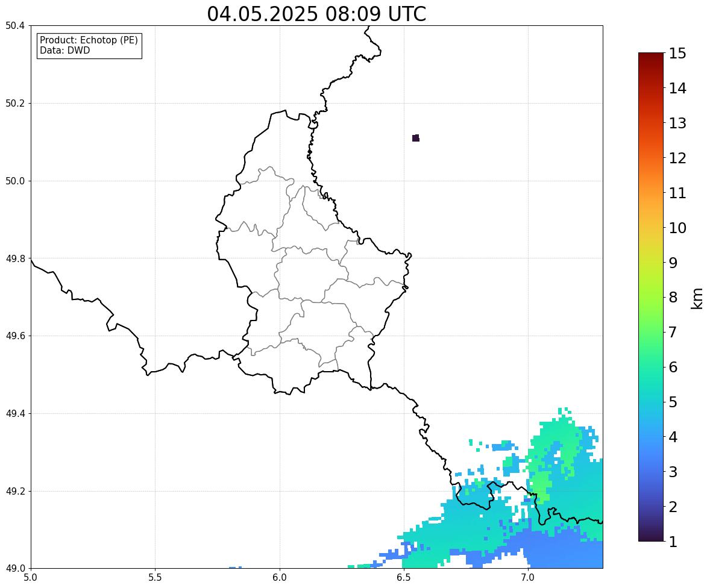The image size is (710, 588).
Task: Click the x-axis label '7.0'
Action: pos(528,578)
